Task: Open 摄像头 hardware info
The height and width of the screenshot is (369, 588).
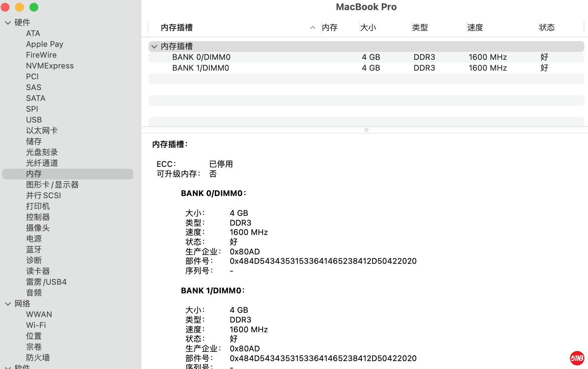Action: (x=38, y=228)
